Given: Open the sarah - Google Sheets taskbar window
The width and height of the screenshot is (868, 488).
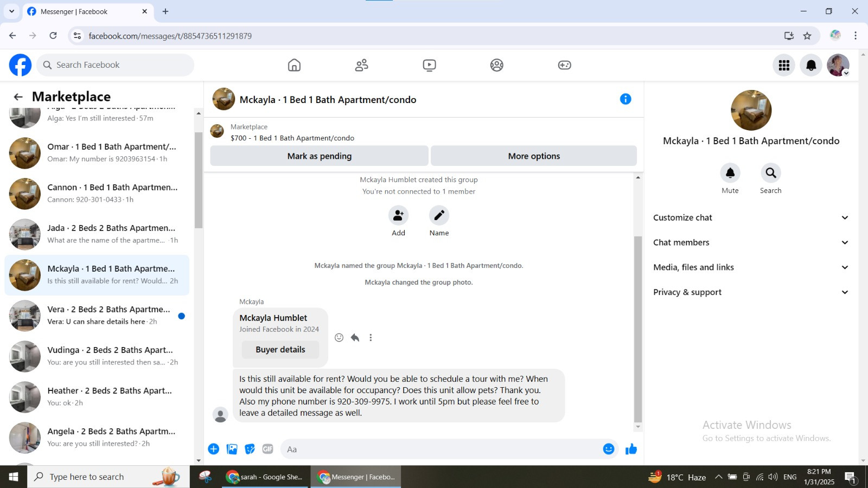Looking at the screenshot, I should pyautogui.click(x=266, y=477).
